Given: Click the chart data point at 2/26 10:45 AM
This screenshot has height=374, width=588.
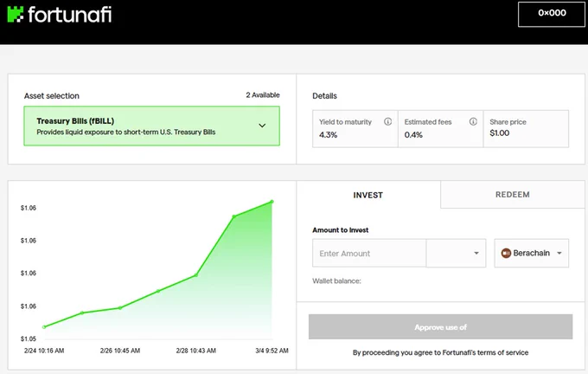Looking at the screenshot, I should (x=120, y=308).
